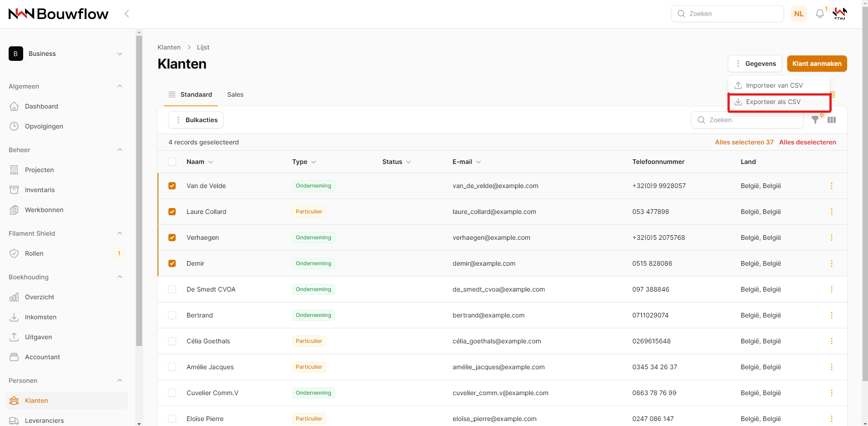Open row actions menu for Van de Velde

[831, 186]
